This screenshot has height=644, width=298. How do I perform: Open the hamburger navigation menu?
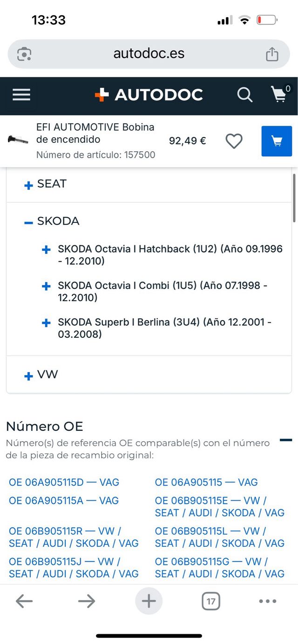click(21, 95)
